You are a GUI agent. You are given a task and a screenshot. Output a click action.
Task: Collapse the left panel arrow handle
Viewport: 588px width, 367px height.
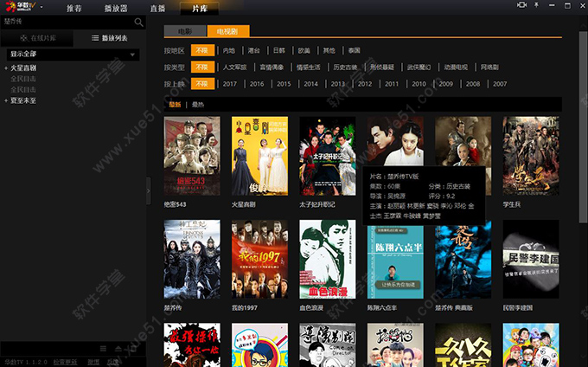(149, 191)
